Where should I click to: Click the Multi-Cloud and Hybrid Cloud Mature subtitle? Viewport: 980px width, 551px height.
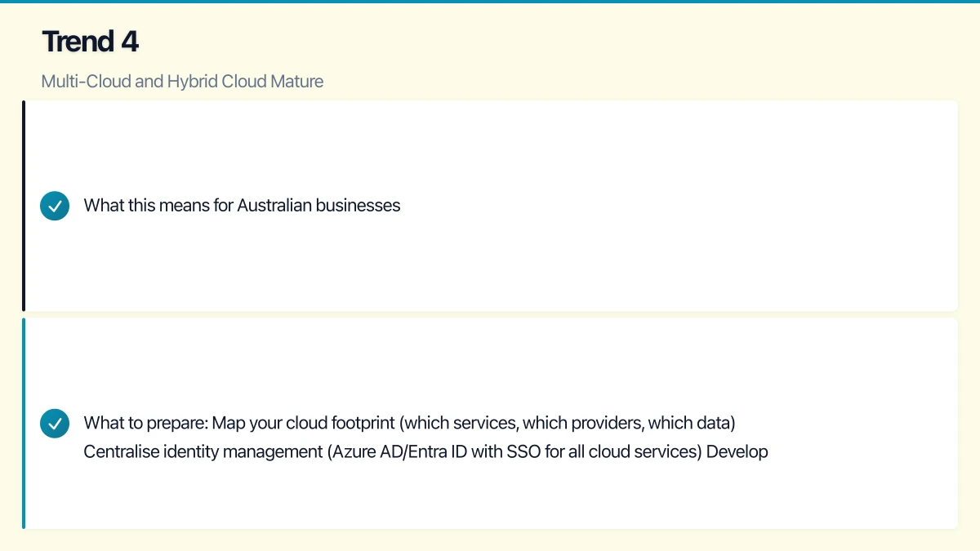pyautogui.click(x=182, y=81)
